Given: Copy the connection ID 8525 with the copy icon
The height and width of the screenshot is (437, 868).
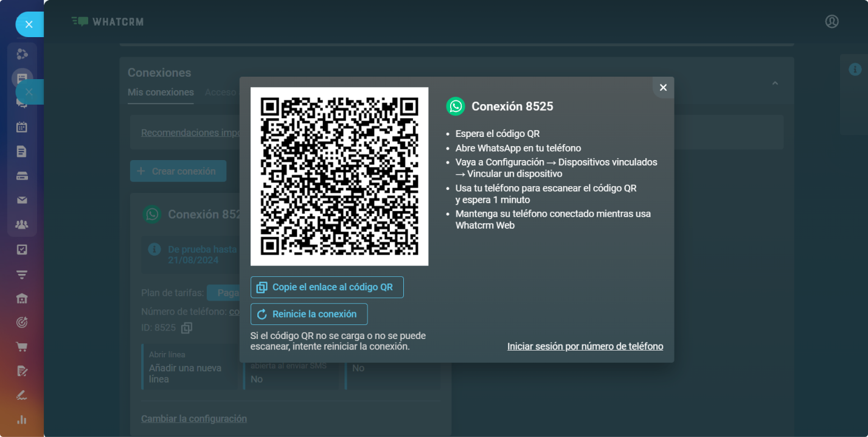Looking at the screenshot, I should click(x=187, y=328).
